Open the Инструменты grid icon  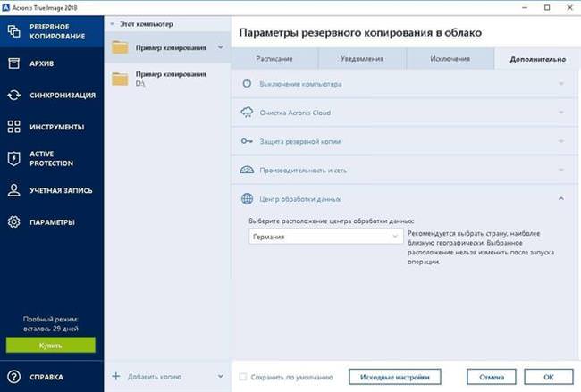click(x=13, y=127)
